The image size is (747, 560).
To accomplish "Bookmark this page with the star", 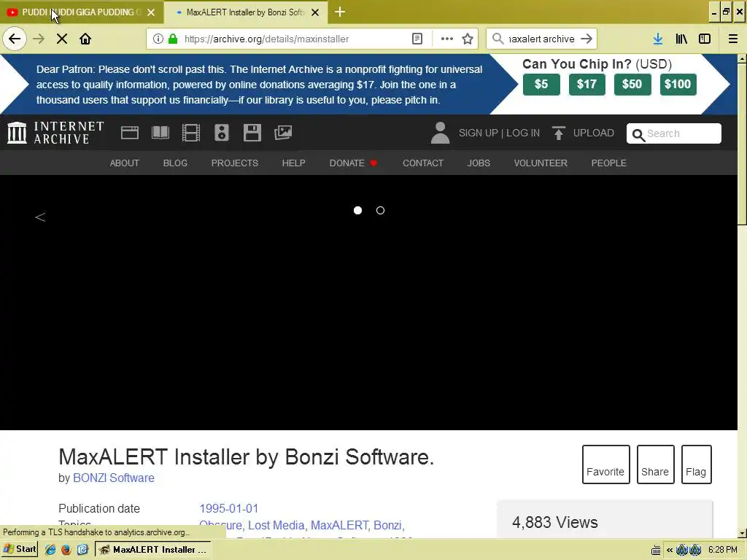I will (x=468, y=39).
